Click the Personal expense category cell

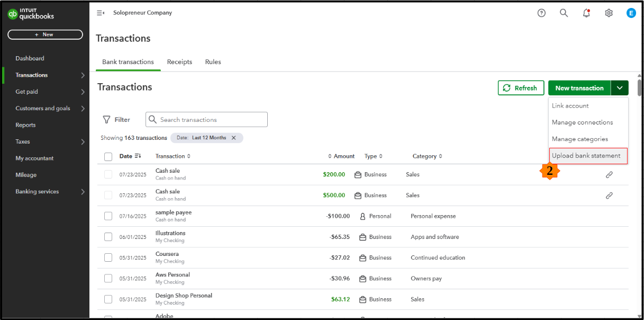(433, 216)
